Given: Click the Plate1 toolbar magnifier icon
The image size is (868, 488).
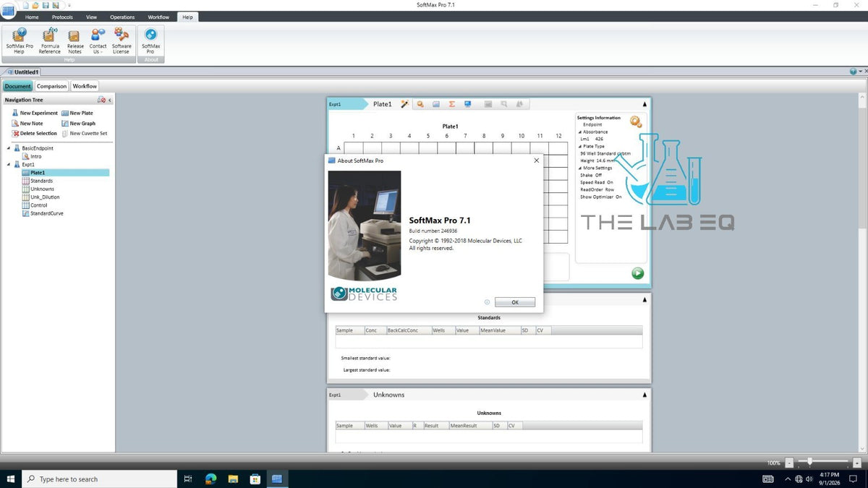Looking at the screenshot, I should 420,104.
